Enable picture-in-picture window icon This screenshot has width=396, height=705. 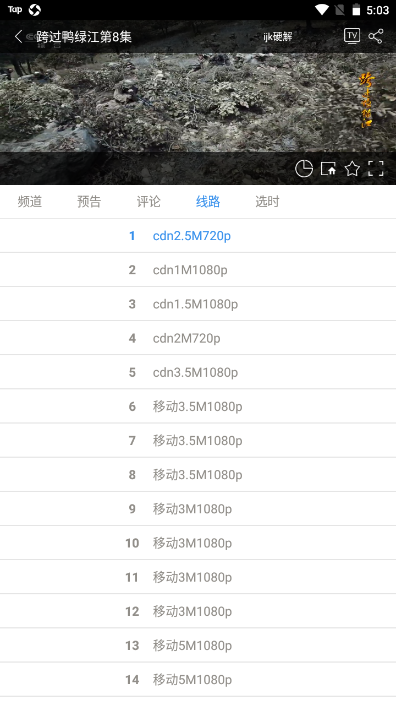click(328, 169)
